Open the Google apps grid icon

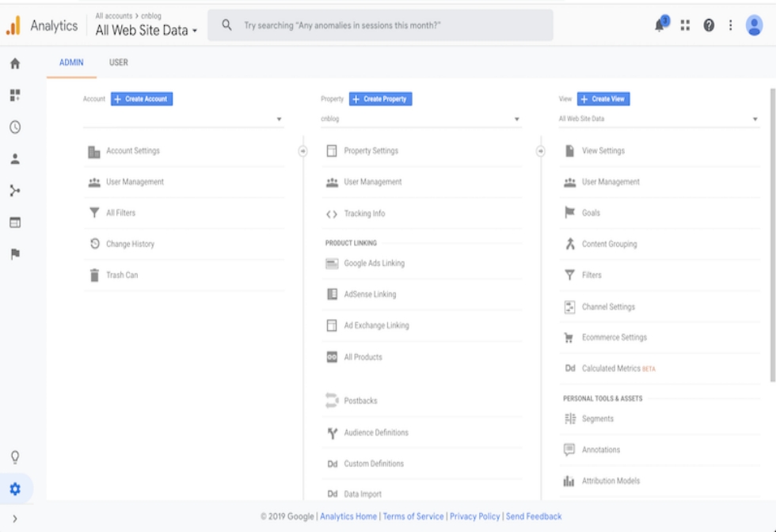[x=685, y=25]
